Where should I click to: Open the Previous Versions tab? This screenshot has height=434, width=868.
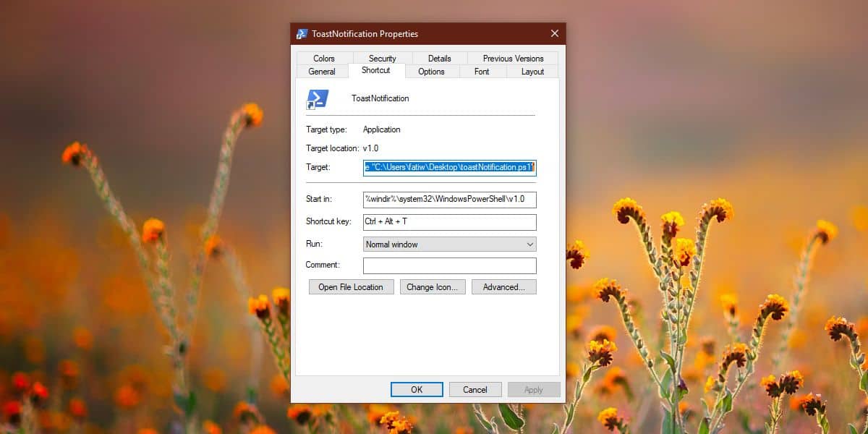pos(514,59)
